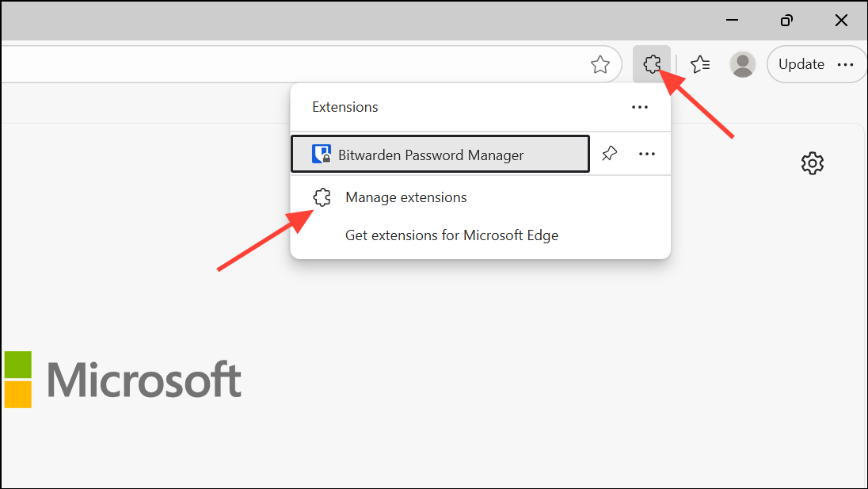Click the Update button

(x=801, y=64)
